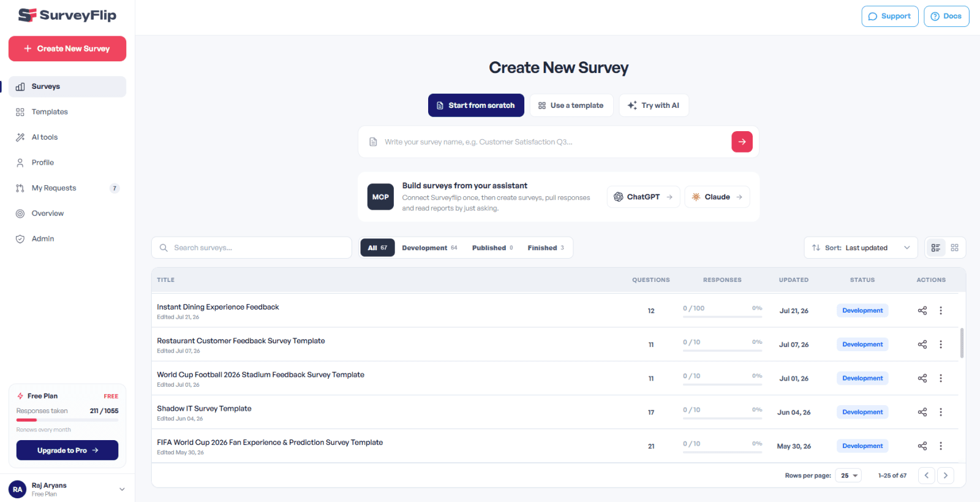Image resolution: width=980 pixels, height=502 pixels.
Task: Switch to list view layout
Action: (936, 248)
